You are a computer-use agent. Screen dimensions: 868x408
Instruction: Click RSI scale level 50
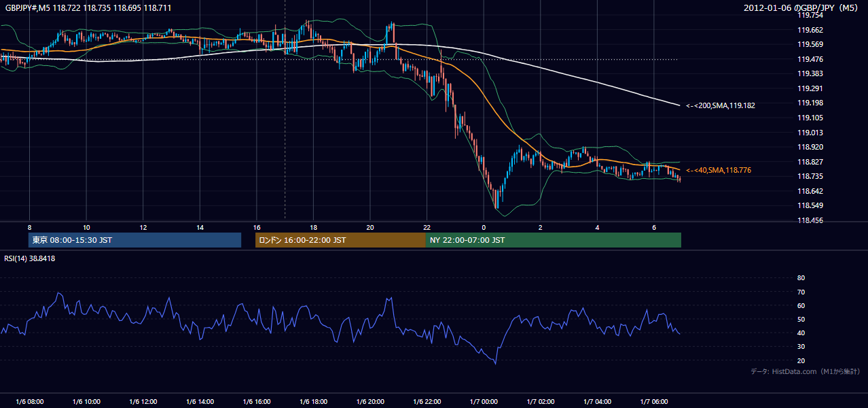tap(801, 319)
